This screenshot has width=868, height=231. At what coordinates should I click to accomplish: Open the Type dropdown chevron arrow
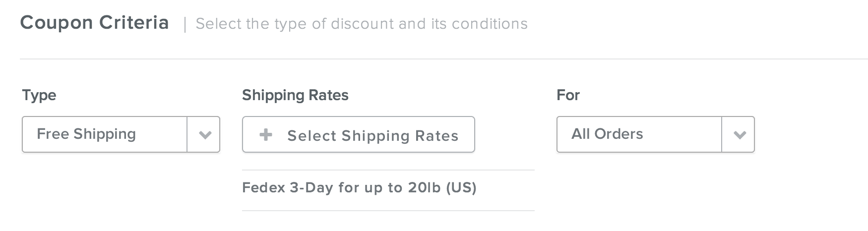click(204, 135)
